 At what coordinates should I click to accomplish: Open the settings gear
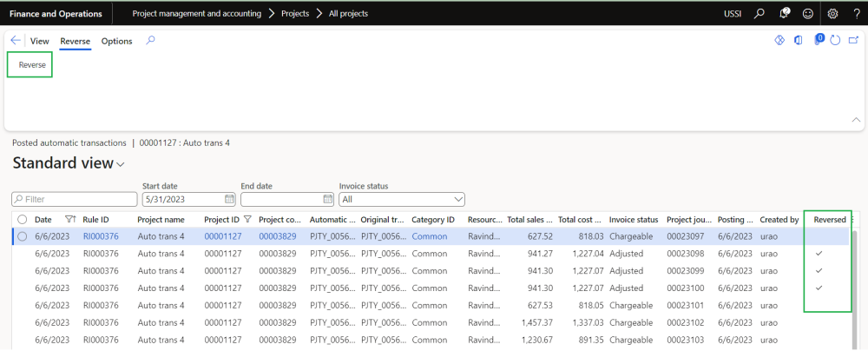(x=832, y=14)
